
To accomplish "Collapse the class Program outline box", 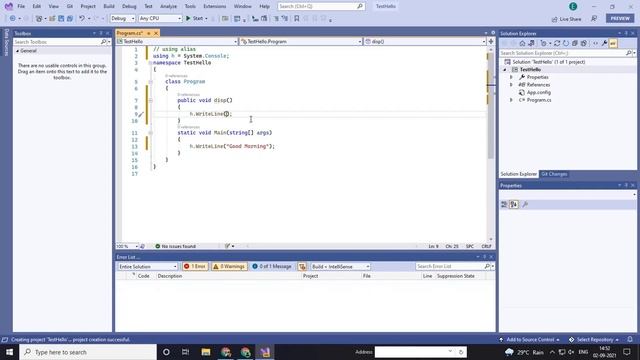I will tap(151, 82).
